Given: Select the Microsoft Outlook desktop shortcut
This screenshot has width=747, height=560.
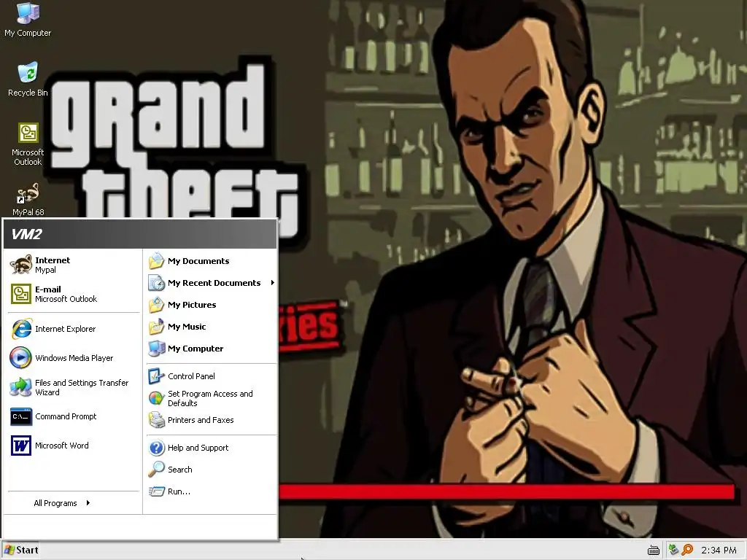Looking at the screenshot, I should pyautogui.click(x=28, y=144).
